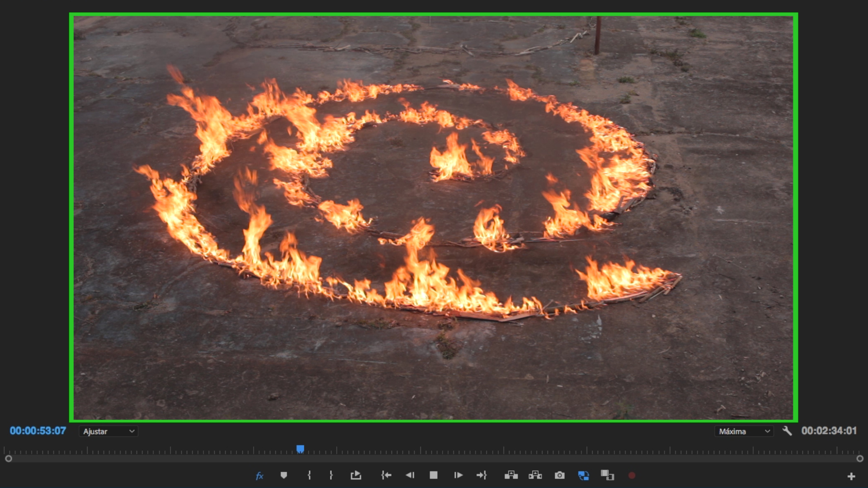Export frame with the camera icon
Viewport: 868px width, 488px height.
click(x=560, y=475)
